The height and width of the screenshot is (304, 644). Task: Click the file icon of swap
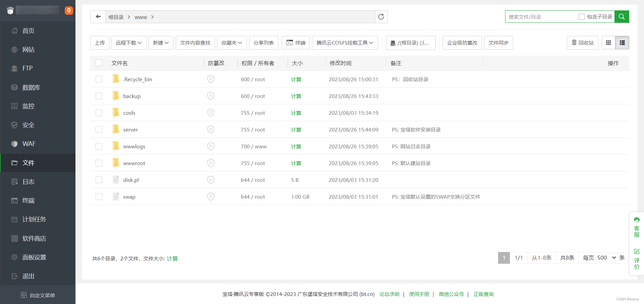coord(116,196)
